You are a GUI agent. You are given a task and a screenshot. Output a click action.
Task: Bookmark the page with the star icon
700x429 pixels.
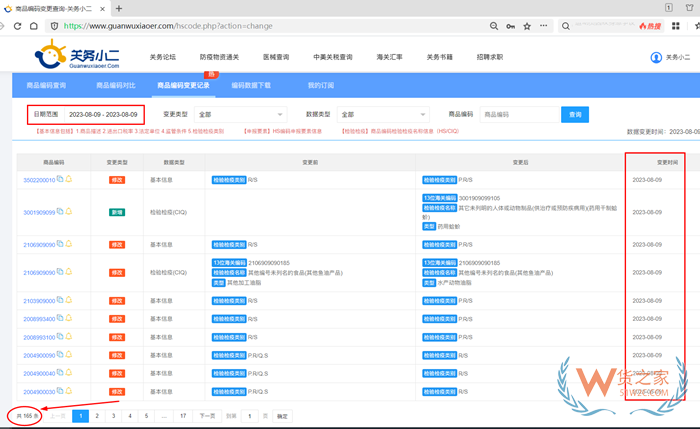527,26
